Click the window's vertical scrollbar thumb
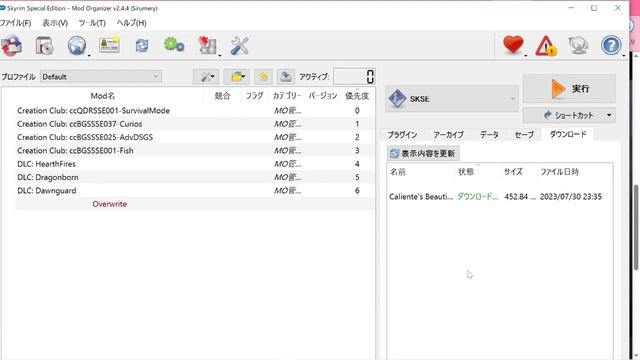 tap(636, 227)
